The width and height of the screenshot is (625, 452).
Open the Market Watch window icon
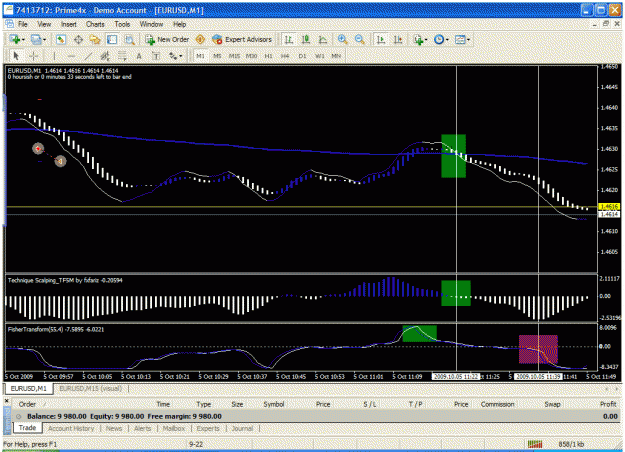61,39
